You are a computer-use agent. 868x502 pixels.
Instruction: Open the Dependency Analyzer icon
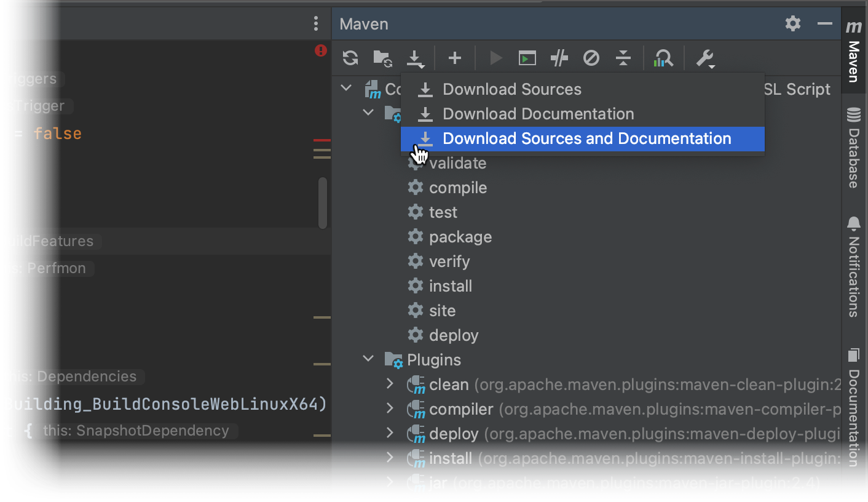[x=664, y=58]
